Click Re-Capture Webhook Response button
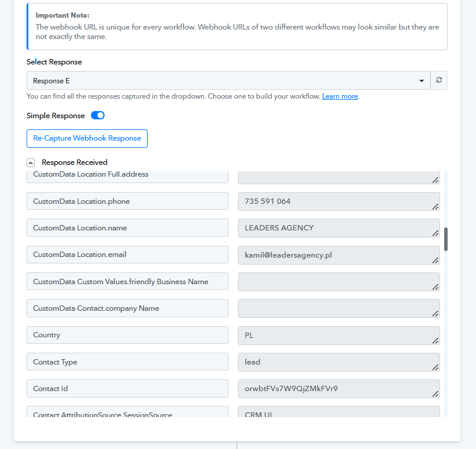Screen dimensions: 476x449 pos(87,138)
